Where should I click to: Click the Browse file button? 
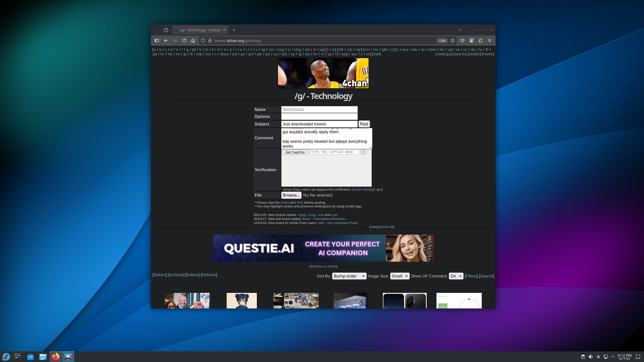[291, 195]
